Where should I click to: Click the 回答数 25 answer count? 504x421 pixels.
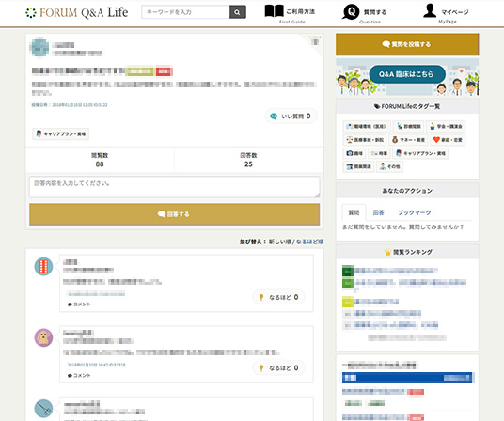click(x=248, y=160)
